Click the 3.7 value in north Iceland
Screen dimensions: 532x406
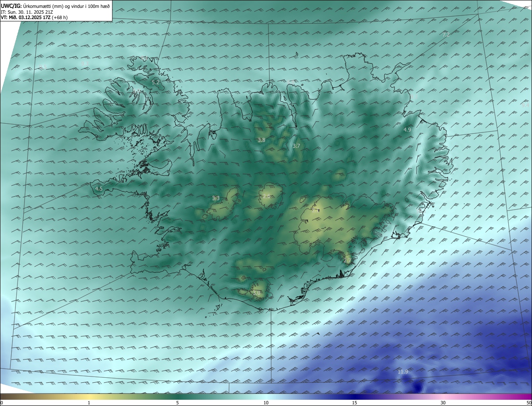296,146
